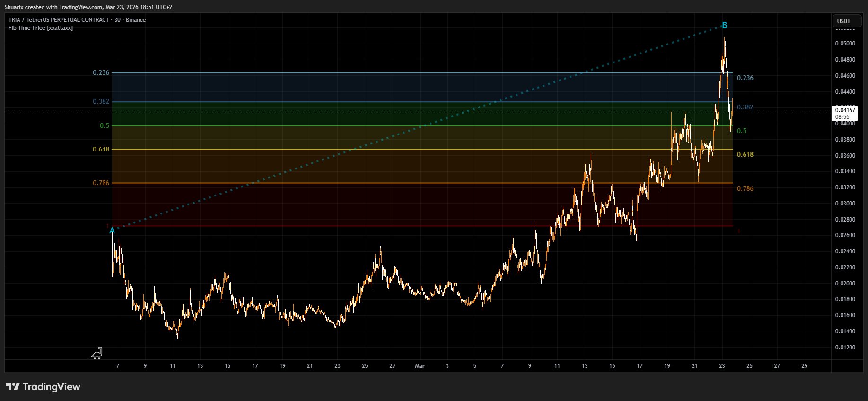Click the 29 date label on the time axis

(x=805, y=366)
